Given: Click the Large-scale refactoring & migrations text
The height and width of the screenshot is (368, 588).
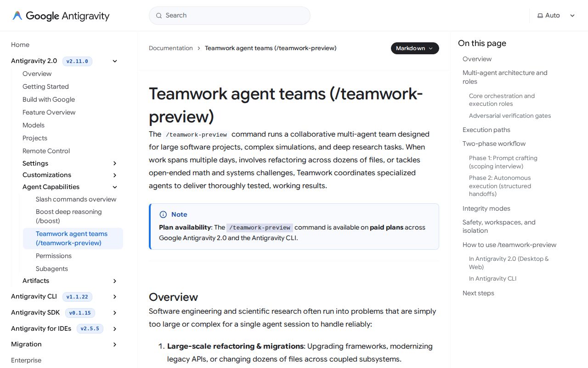Looking at the screenshot, I should (x=235, y=346).
